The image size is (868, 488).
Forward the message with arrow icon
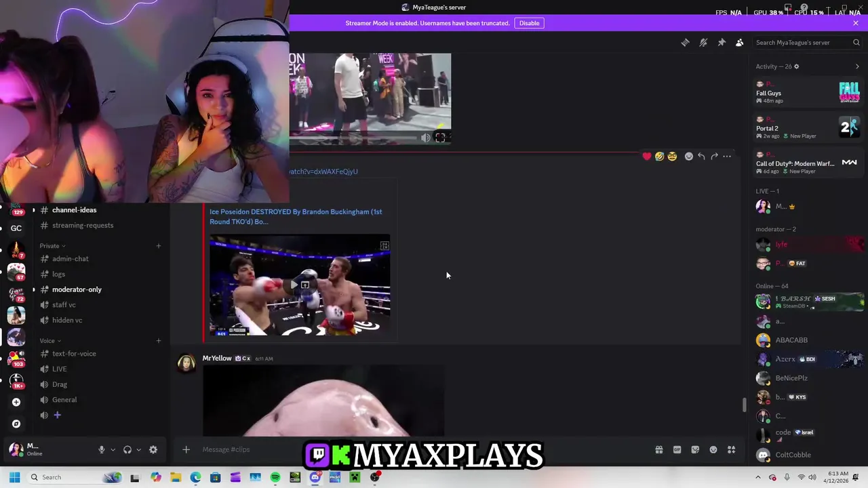click(x=714, y=157)
